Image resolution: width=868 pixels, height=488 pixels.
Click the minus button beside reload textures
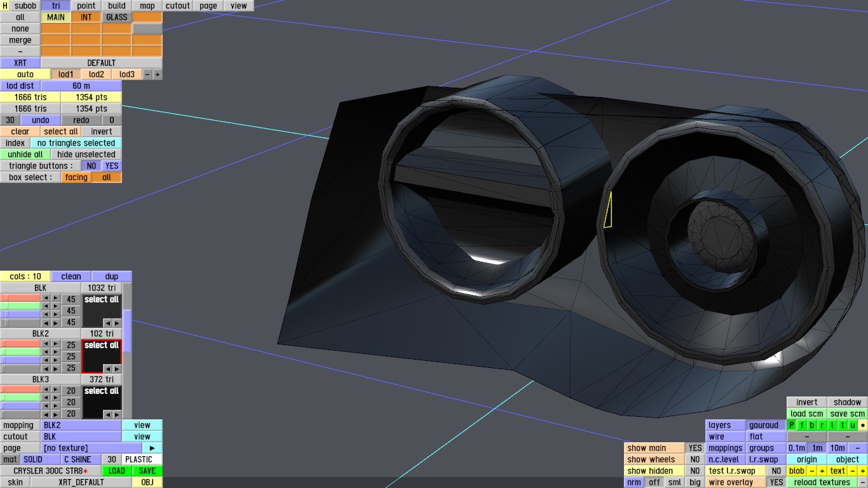(x=862, y=482)
